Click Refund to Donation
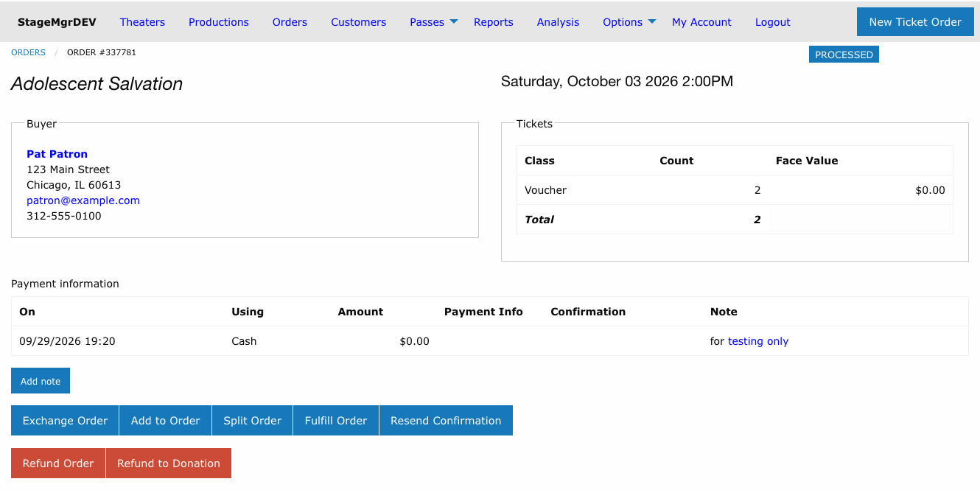This screenshot has height=490, width=980. coord(169,463)
